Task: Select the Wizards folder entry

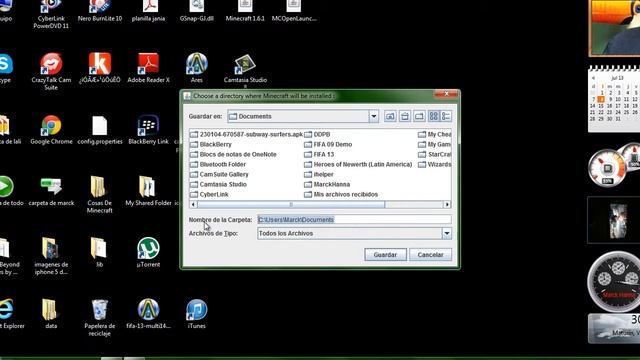Action: tap(435, 164)
